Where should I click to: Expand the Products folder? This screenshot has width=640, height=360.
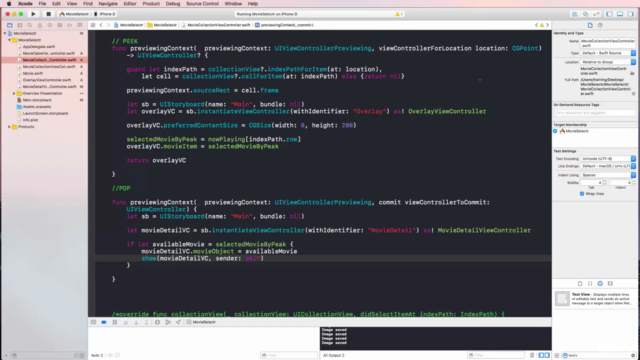[9, 127]
